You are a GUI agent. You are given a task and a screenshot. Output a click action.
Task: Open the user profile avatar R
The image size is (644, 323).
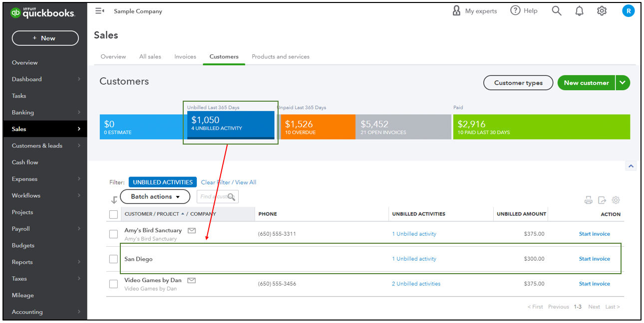point(628,10)
